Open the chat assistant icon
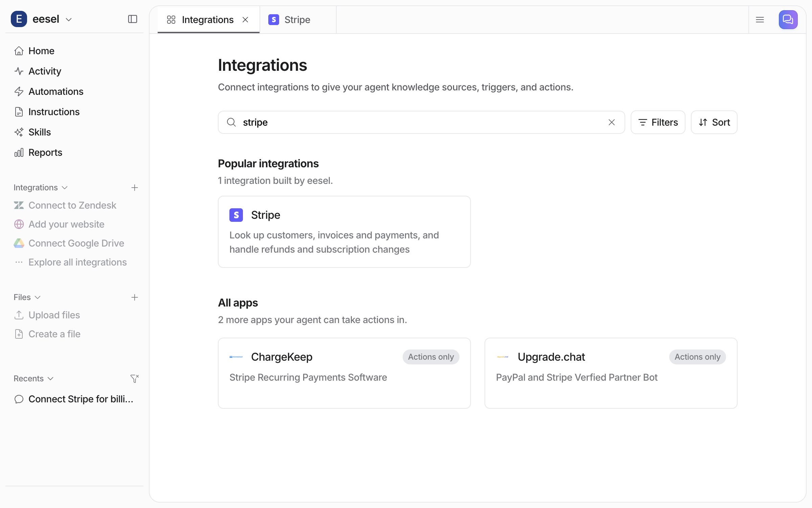Viewport: 812px width, 508px height. (x=788, y=20)
